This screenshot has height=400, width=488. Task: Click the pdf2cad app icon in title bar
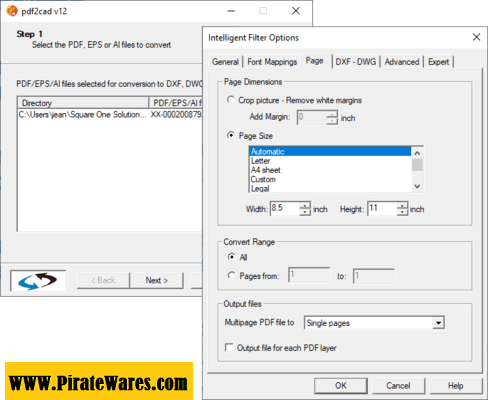pyautogui.click(x=12, y=11)
